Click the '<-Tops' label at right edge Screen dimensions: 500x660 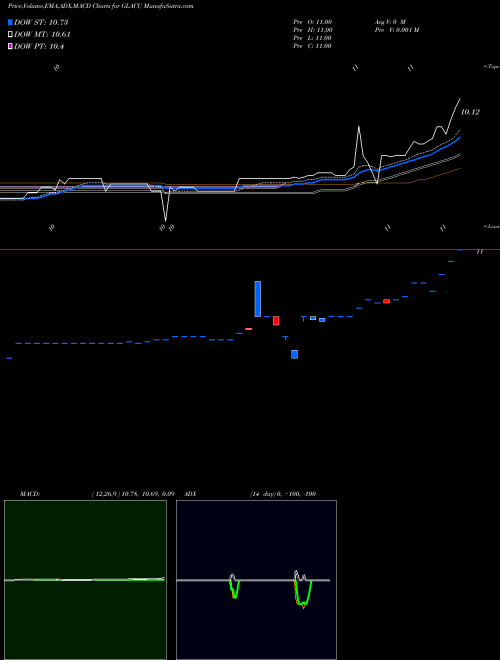click(492, 67)
